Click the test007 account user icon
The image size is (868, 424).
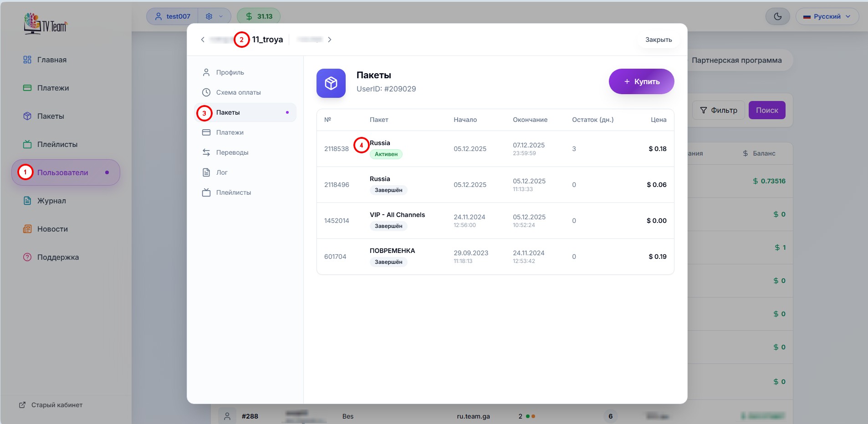click(158, 16)
